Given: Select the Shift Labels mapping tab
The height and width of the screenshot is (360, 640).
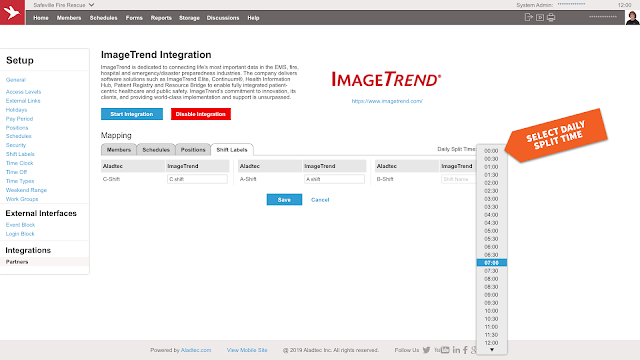Looking at the screenshot, I should pos(232,150).
